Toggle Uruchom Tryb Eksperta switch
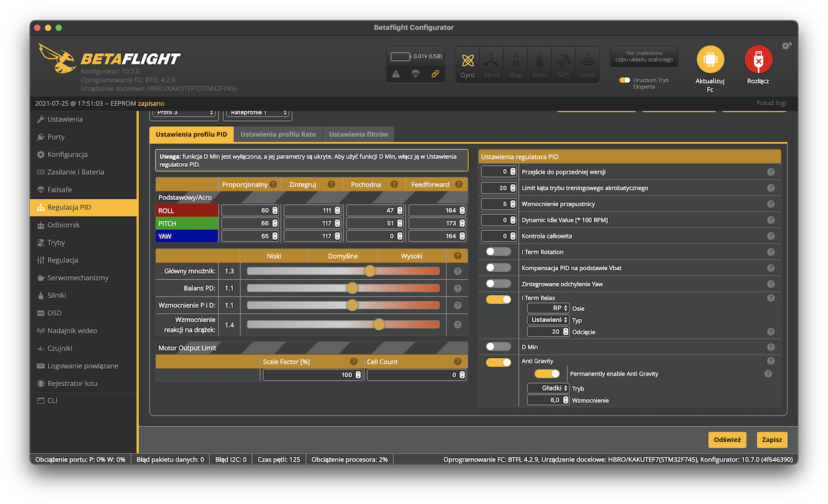The height and width of the screenshot is (504, 828). point(625,80)
